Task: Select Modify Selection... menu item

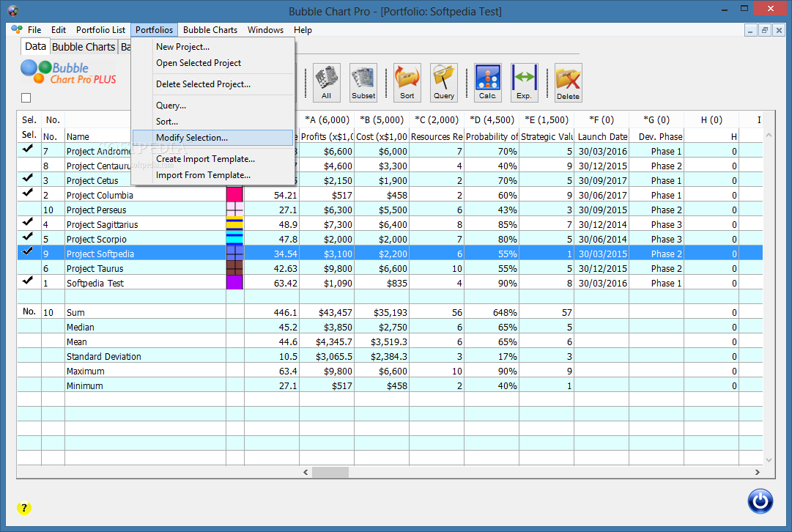Action: pos(212,138)
